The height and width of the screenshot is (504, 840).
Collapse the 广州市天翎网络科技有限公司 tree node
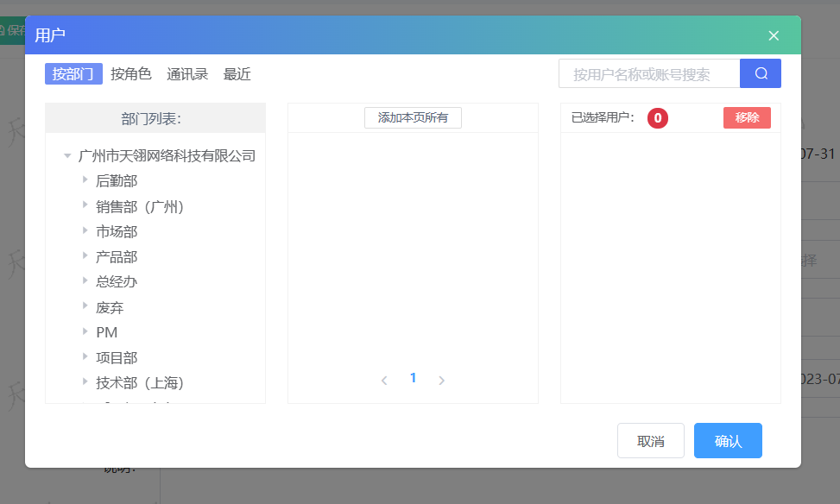[x=67, y=156]
